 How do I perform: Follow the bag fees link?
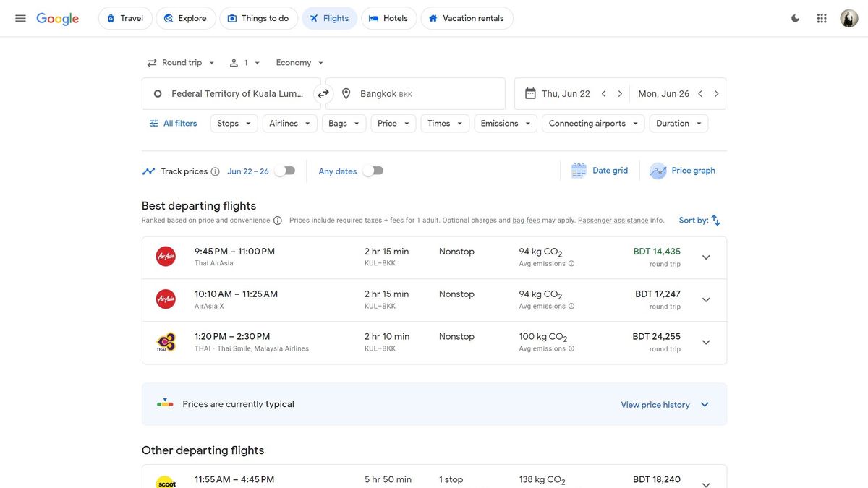[x=527, y=221]
